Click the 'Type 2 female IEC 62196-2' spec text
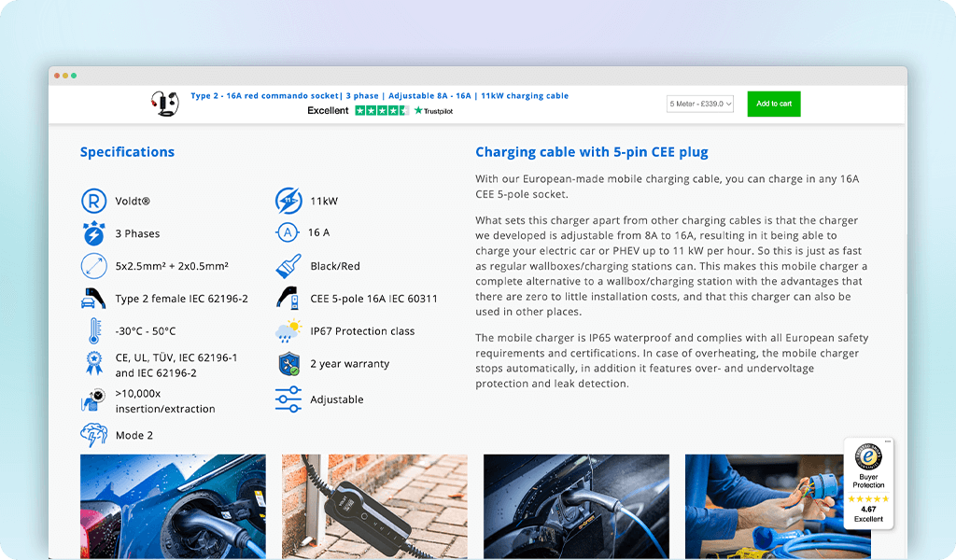Screen dimensions: 956x560 pyautogui.click(x=182, y=299)
